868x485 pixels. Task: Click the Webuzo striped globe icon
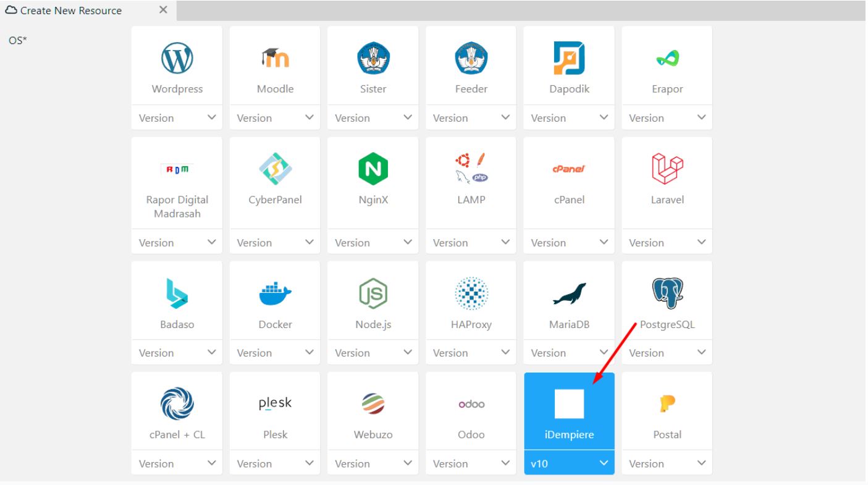coord(373,404)
